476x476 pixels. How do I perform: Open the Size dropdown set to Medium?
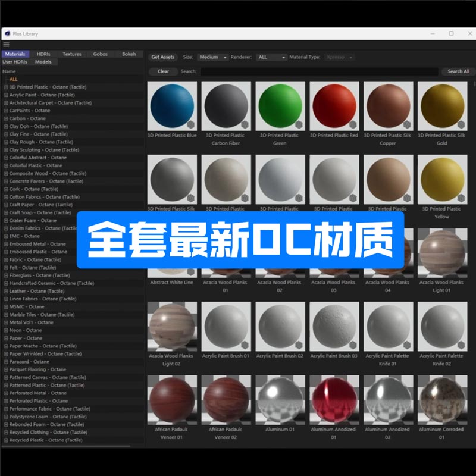(x=213, y=57)
